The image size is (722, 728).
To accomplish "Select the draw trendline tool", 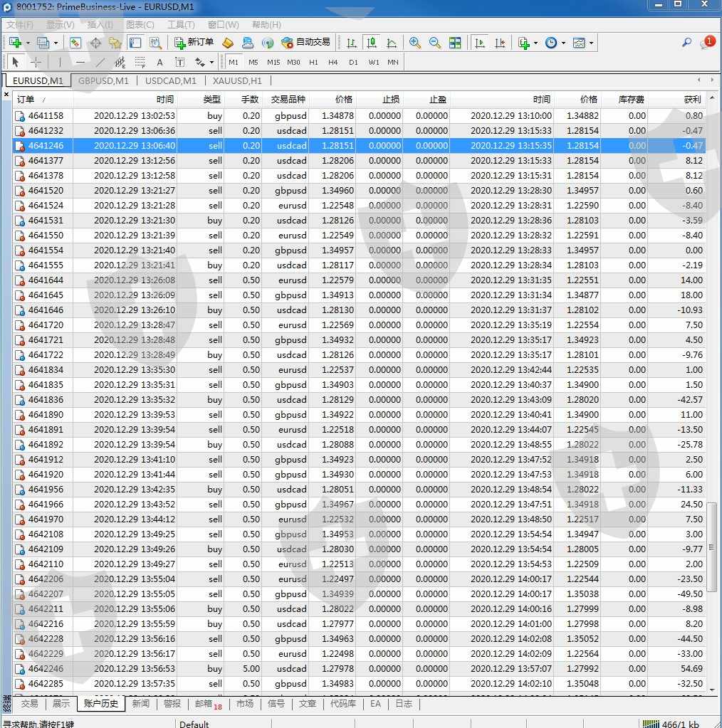I will coord(100,62).
